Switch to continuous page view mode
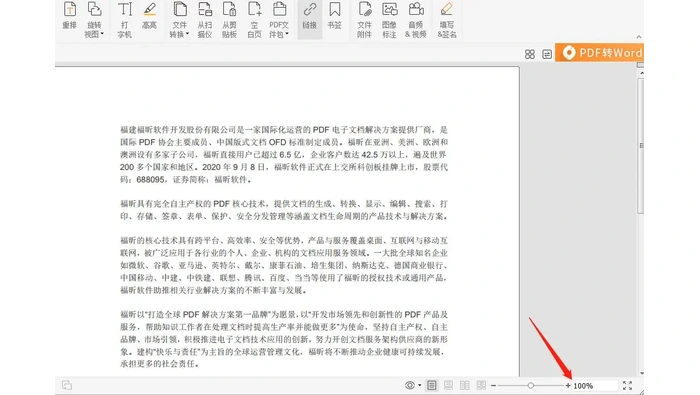This screenshot has height=395, width=700. pyautogui.click(x=448, y=385)
